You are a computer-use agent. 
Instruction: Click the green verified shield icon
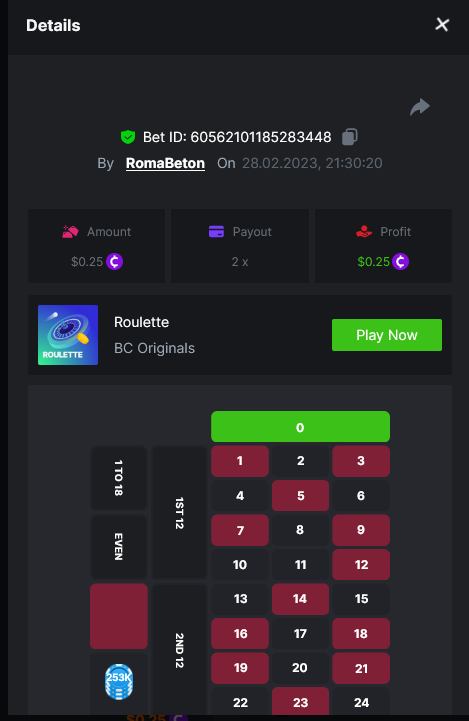coord(128,137)
